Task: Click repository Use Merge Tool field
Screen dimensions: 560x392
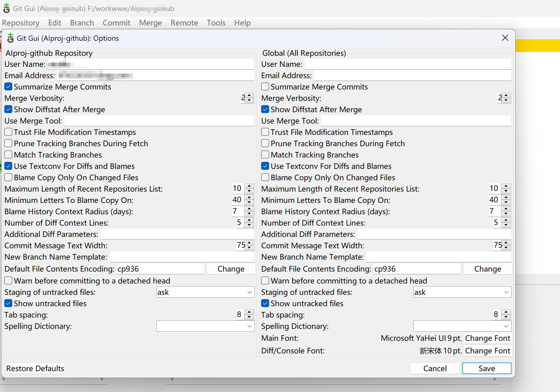Action: coord(159,121)
